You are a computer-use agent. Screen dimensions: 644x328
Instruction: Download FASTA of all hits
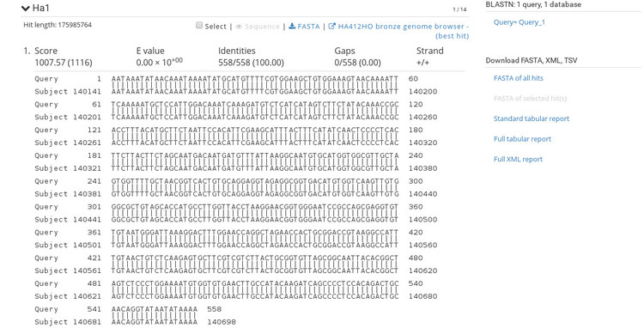click(x=519, y=78)
